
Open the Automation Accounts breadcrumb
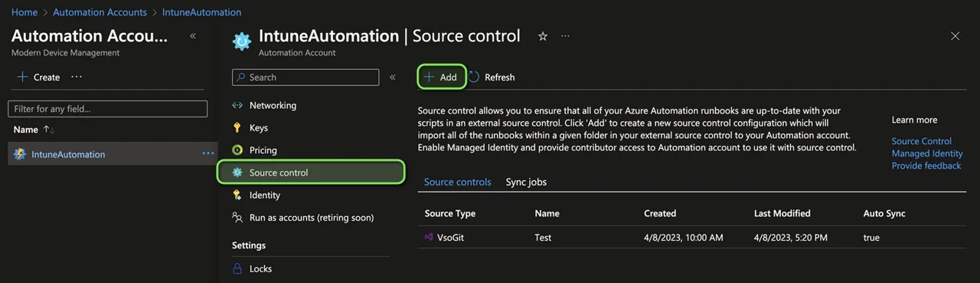click(x=100, y=12)
